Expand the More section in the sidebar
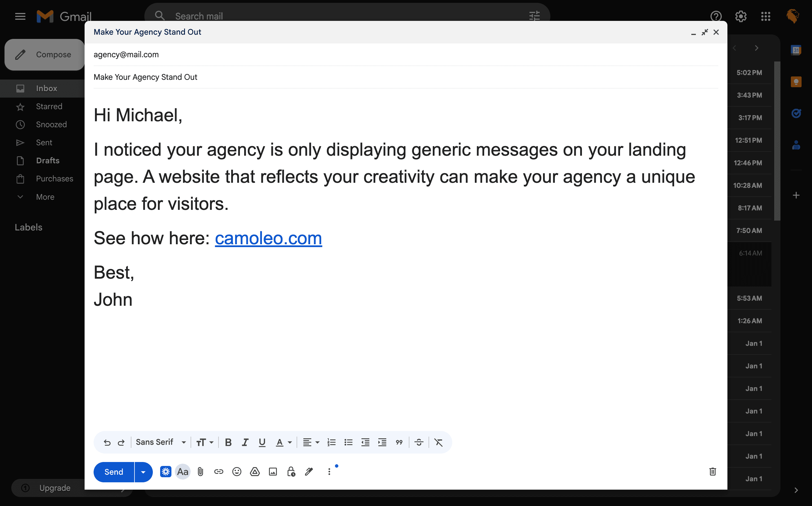This screenshot has width=812, height=506. coord(45,197)
